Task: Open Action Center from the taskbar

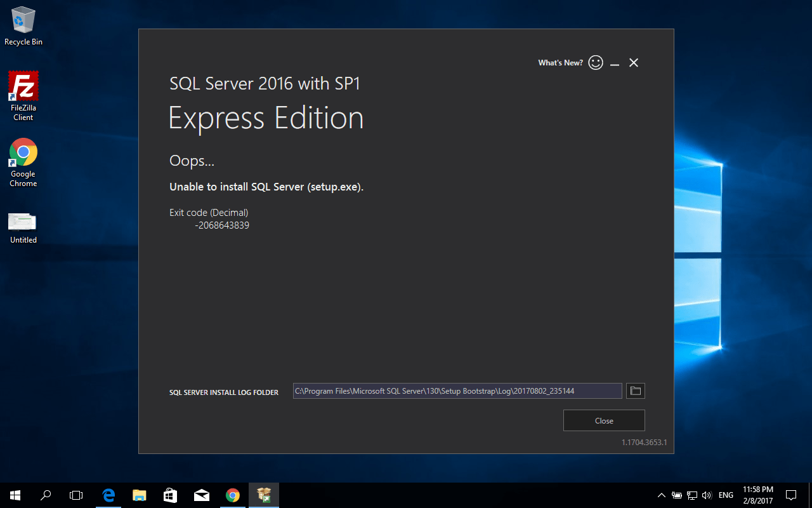Action: [790, 495]
